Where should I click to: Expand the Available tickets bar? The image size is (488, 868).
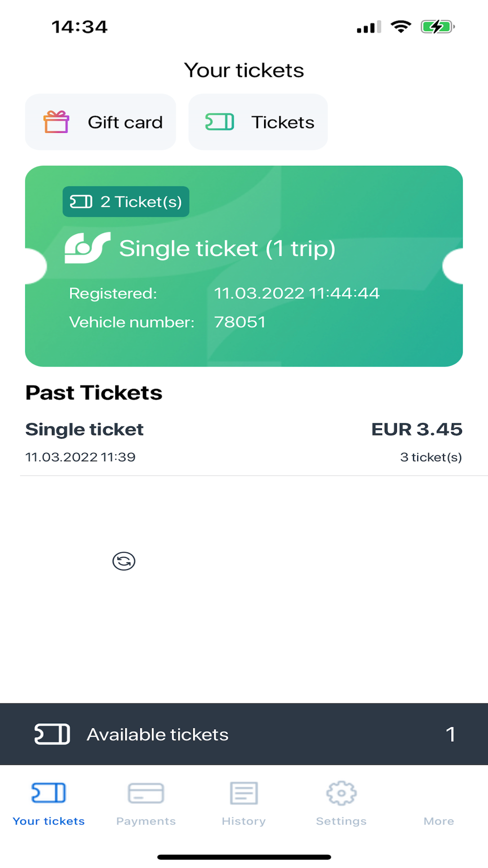244,734
